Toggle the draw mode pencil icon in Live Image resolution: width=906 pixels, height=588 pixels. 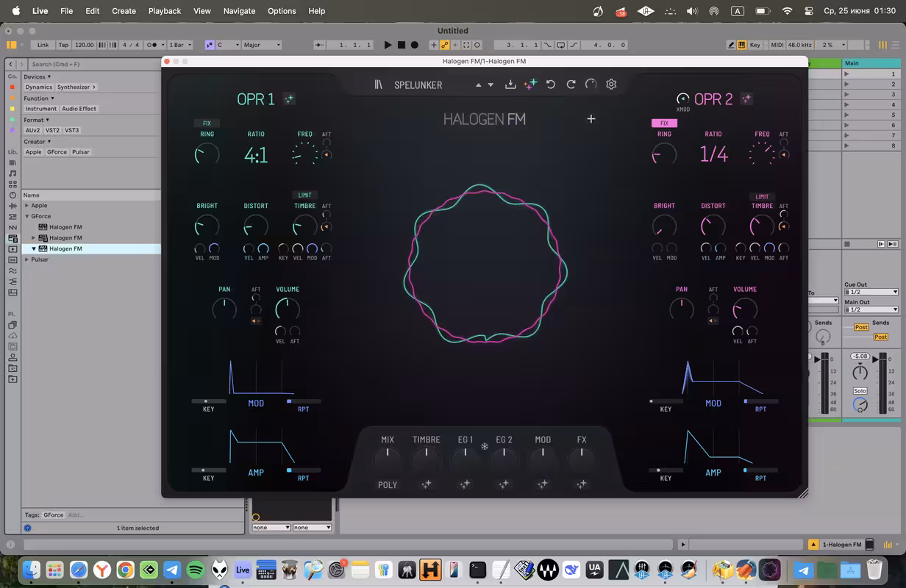731,45
